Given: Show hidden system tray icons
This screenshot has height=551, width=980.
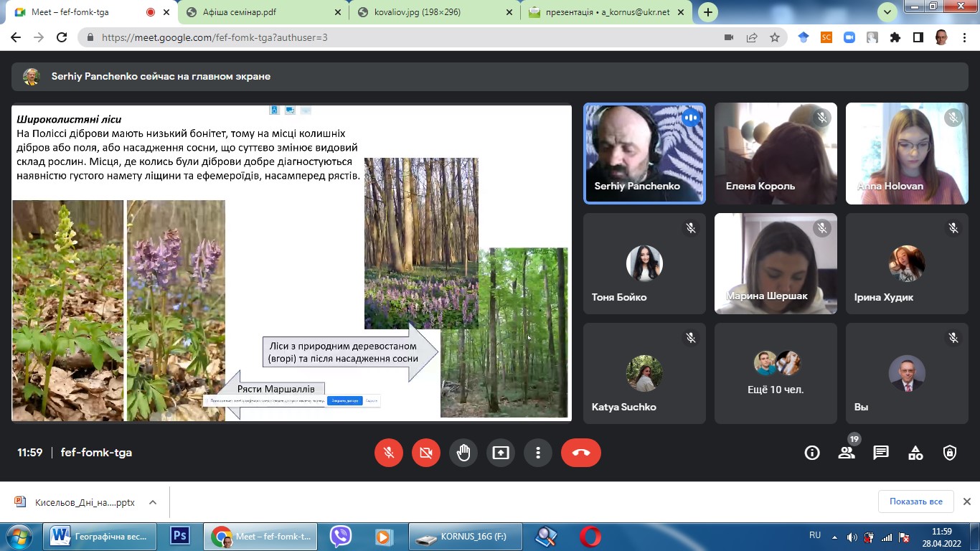Looking at the screenshot, I should click(834, 537).
